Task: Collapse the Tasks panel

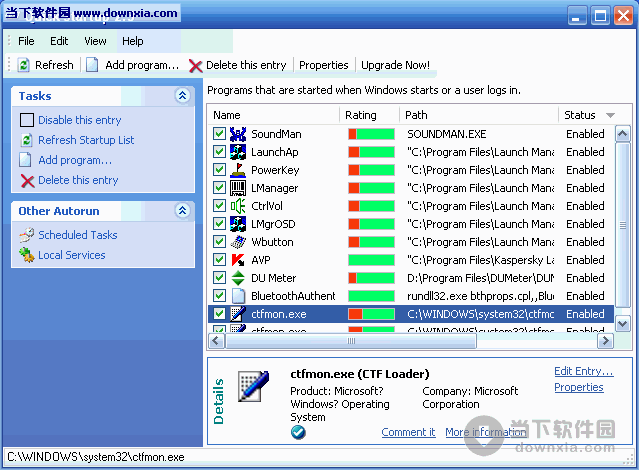Action: point(182,96)
